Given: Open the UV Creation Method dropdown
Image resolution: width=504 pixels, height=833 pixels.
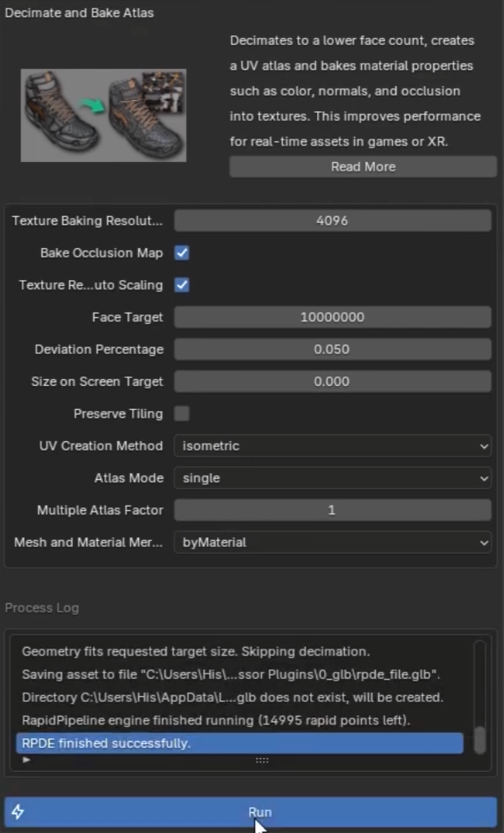Looking at the screenshot, I should (x=333, y=444).
